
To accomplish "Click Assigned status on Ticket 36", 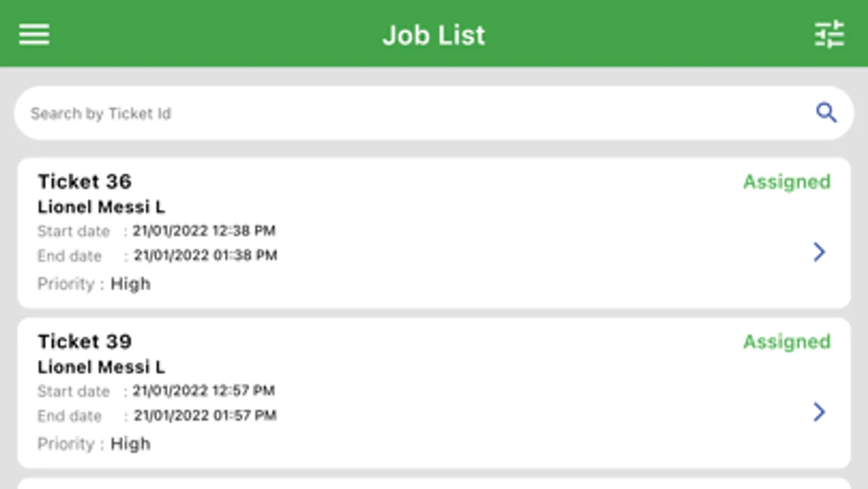I will [787, 181].
